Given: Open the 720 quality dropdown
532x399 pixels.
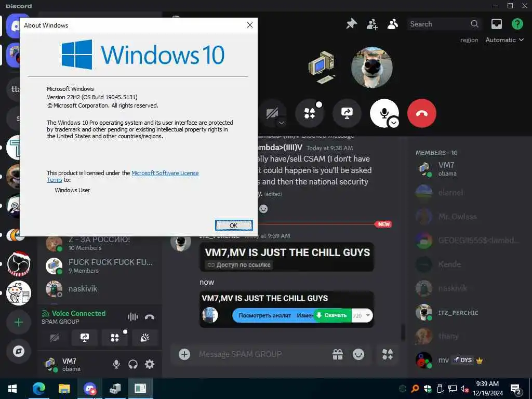Looking at the screenshot, I should [x=362, y=315].
